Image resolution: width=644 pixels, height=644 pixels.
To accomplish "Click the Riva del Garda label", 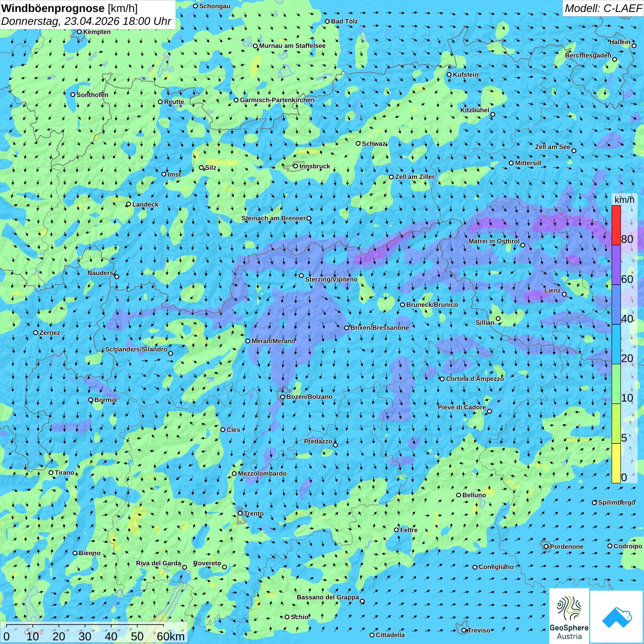I will click(x=158, y=563).
